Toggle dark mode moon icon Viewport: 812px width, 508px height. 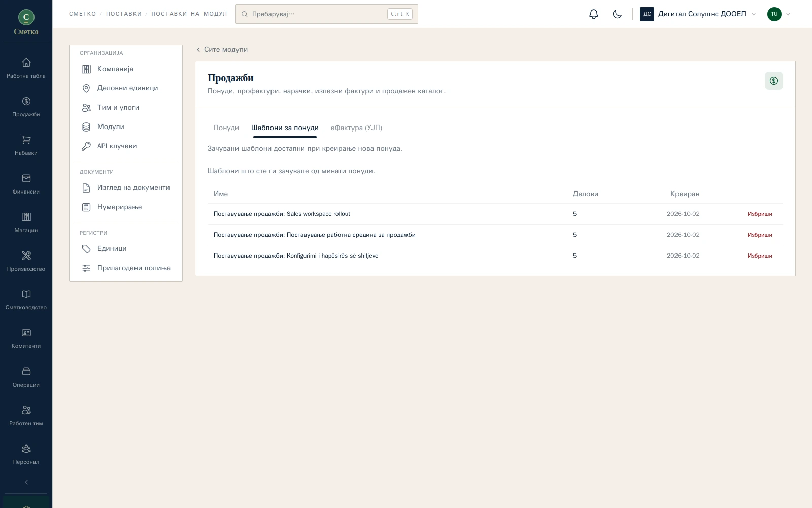coord(617,14)
